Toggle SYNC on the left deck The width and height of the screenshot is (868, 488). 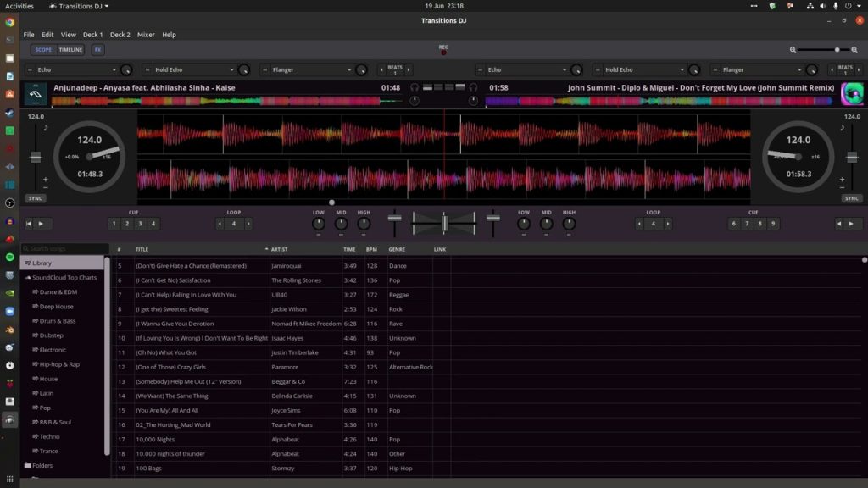tap(36, 198)
